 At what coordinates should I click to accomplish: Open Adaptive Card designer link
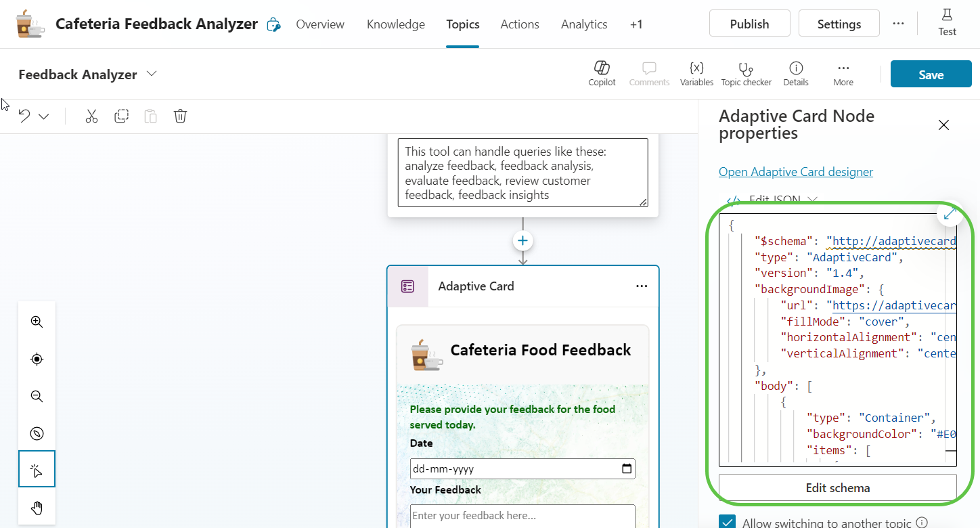pos(796,172)
